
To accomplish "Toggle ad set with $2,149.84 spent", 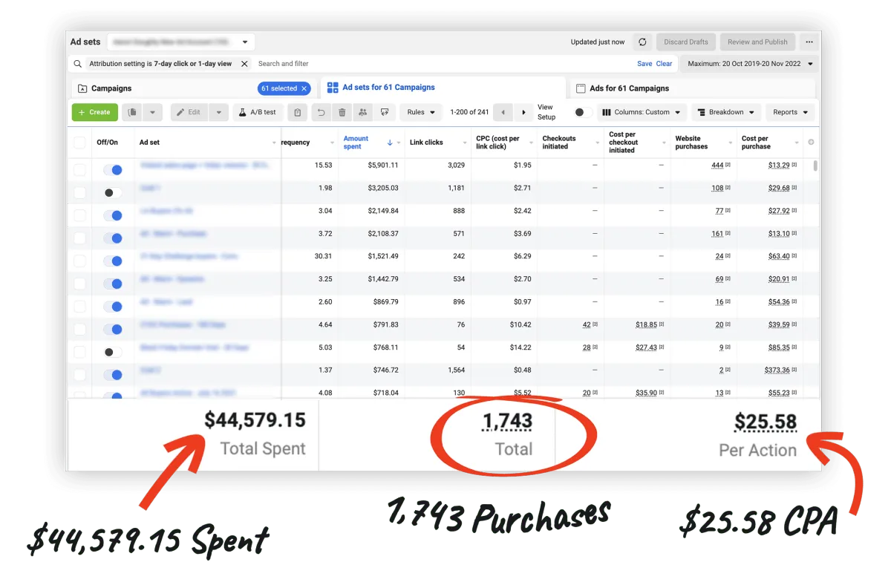I will pos(113,215).
